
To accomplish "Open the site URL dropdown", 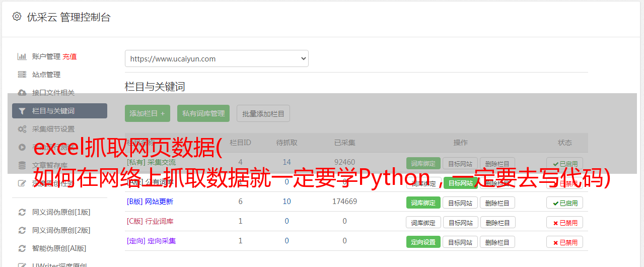I will [x=217, y=58].
